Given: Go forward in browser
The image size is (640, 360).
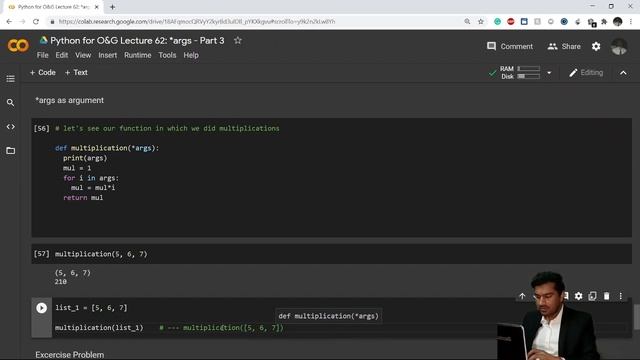Looking at the screenshot, I should tap(22, 22).
